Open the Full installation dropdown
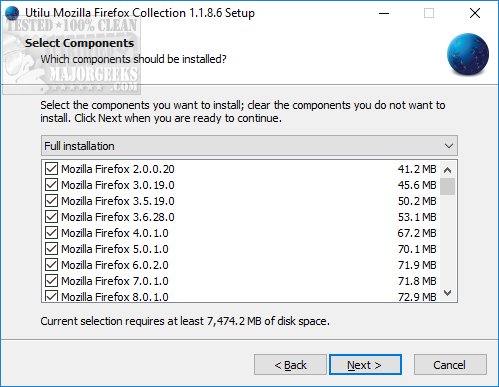 pos(249,146)
